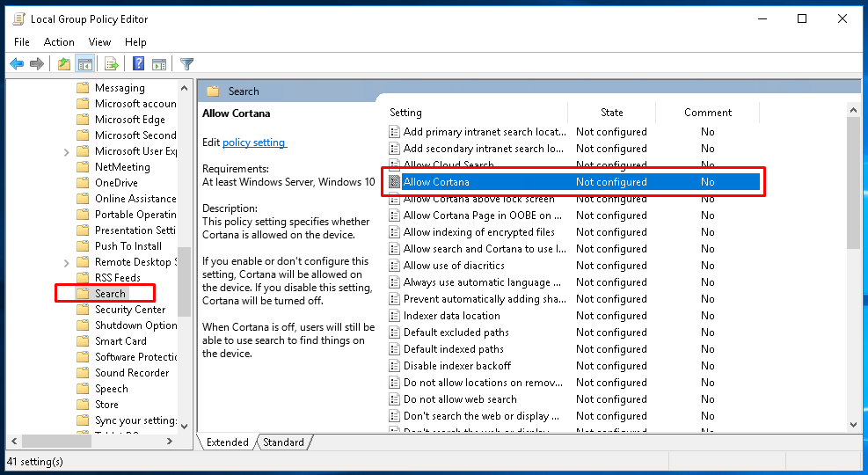This screenshot has width=868, height=475.
Task: Click the Up one level folder icon
Action: click(64, 64)
